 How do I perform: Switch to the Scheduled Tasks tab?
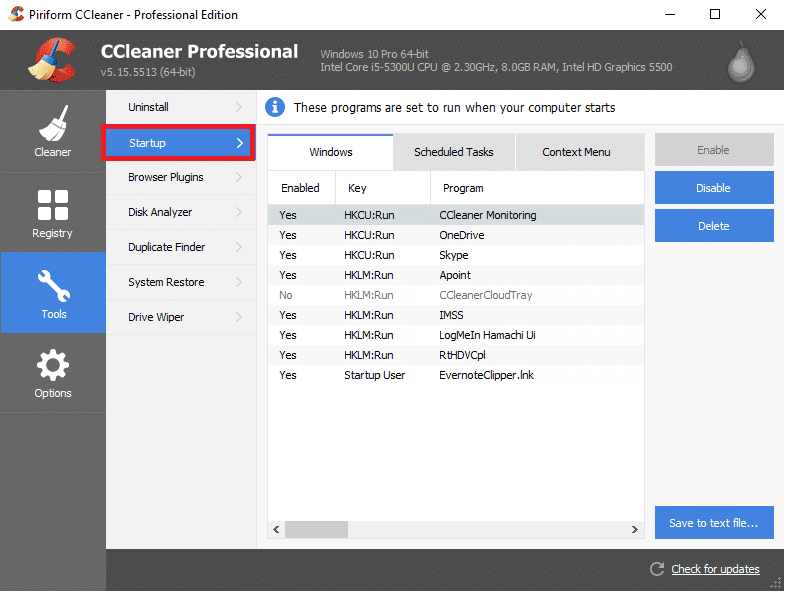453,152
